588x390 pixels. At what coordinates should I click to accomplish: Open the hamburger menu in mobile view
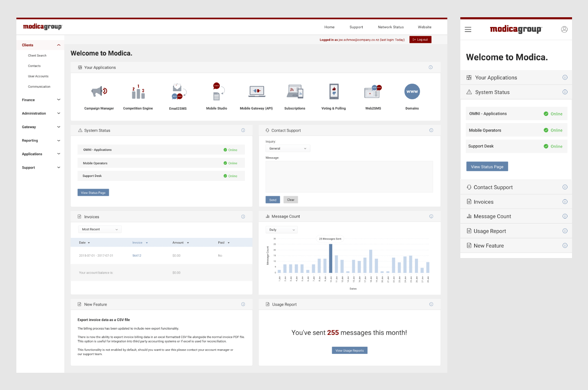pyautogui.click(x=468, y=29)
